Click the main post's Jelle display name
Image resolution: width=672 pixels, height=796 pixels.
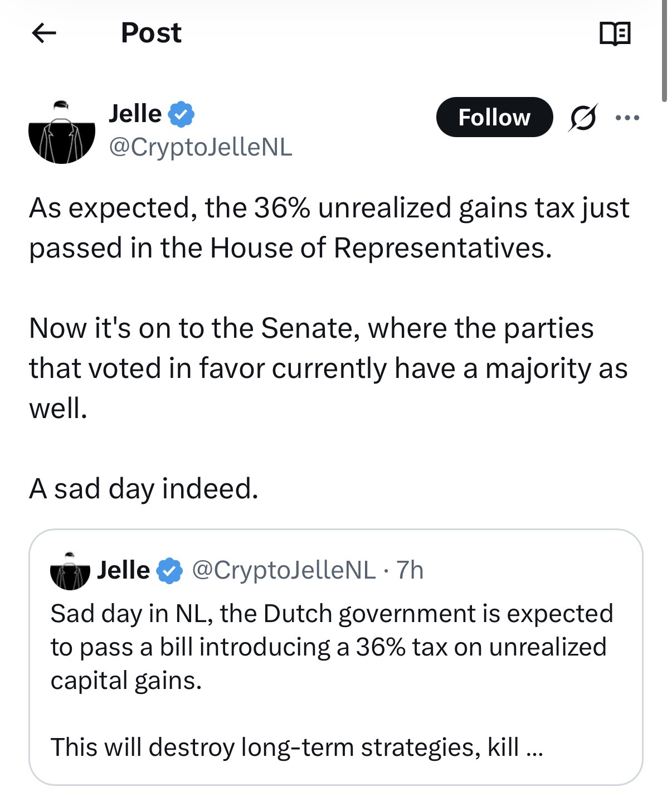(135, 114)
